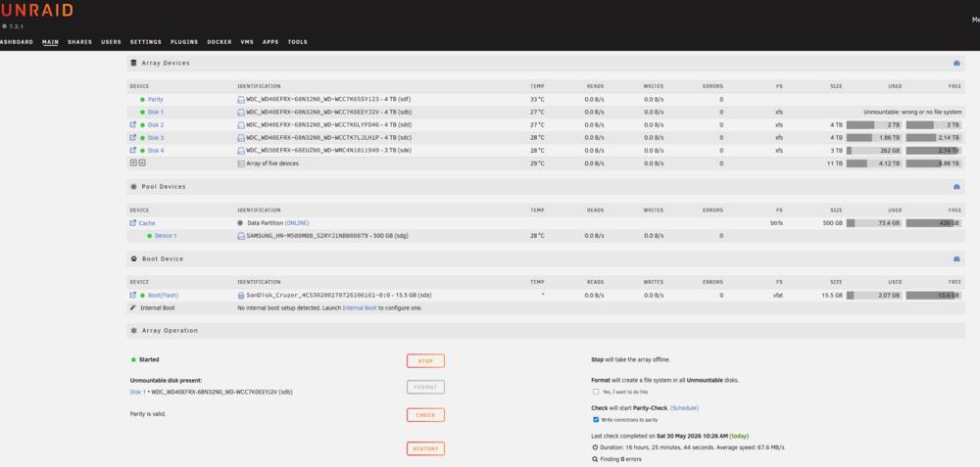Click the browse icon beside Disk 4
This screenshot has height=467, width=980.
pos(132,151)
